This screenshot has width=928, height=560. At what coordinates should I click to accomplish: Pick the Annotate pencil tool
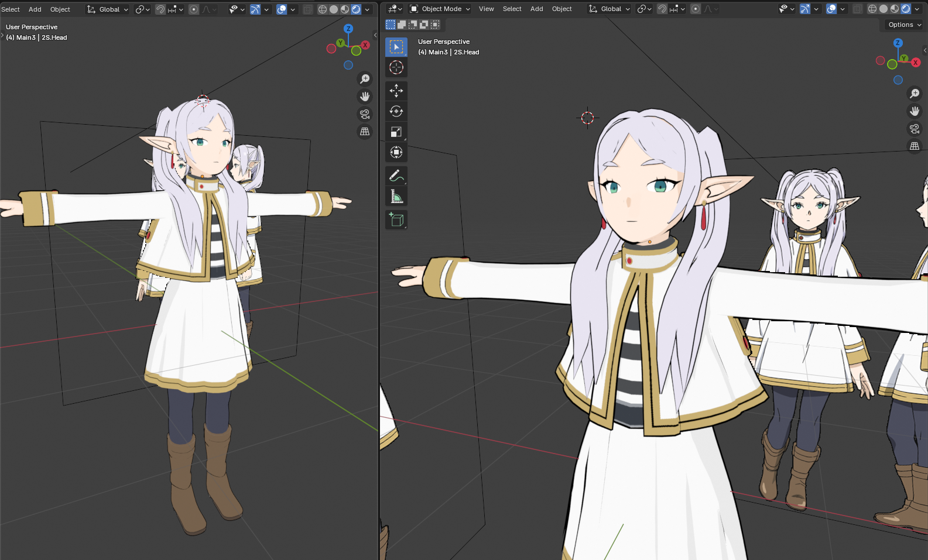pos(396,176)
